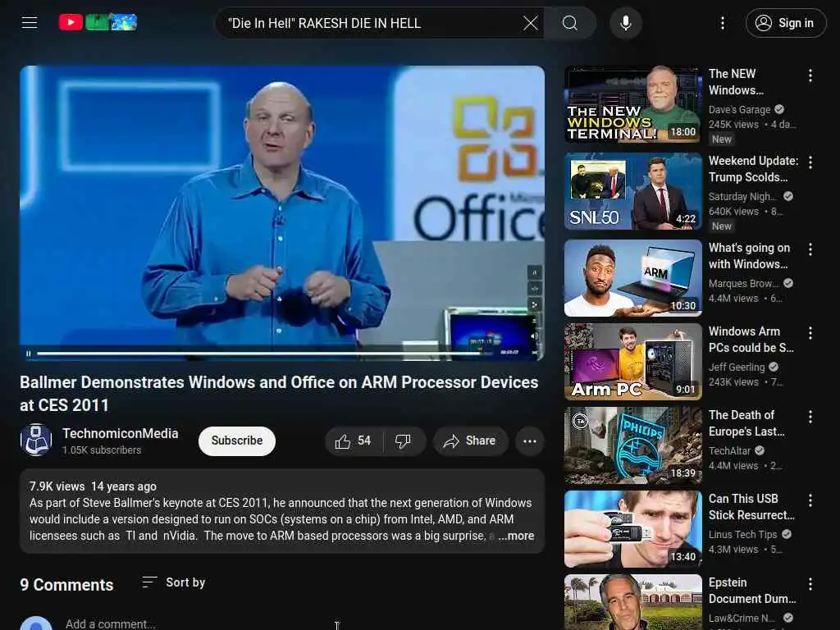This screenshot has width=840, height=630.
Task: Open options for Death of Europe's video
Action: (x=810, y=417)
